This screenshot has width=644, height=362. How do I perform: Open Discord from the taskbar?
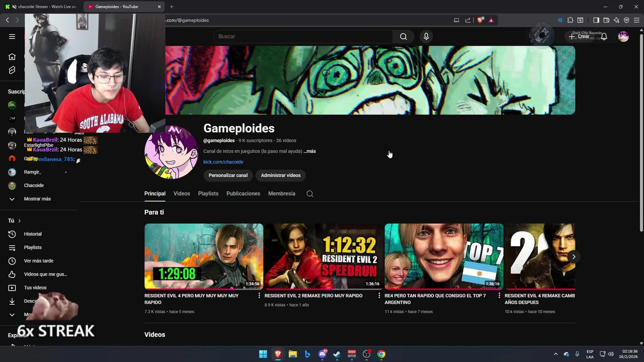click(x=323, y=354)
